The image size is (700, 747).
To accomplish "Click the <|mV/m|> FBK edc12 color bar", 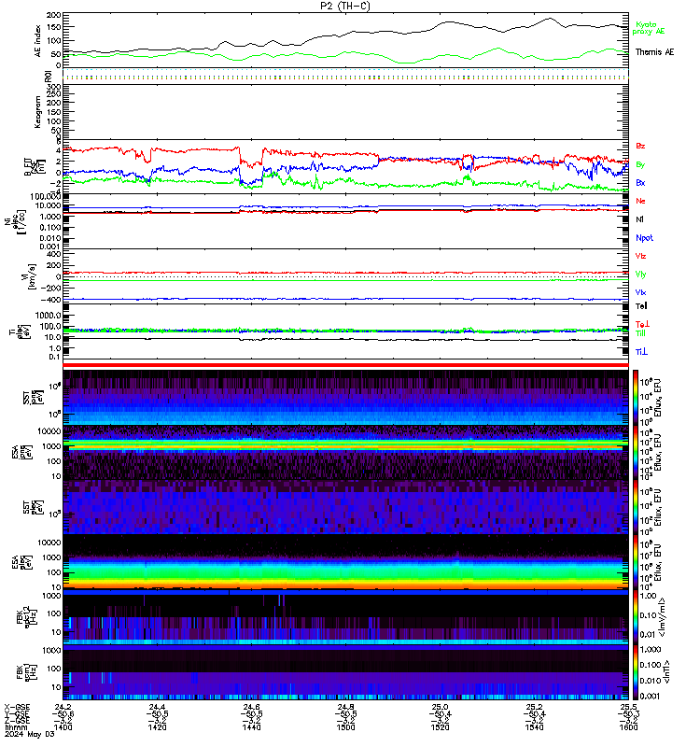I will (636, 617).
